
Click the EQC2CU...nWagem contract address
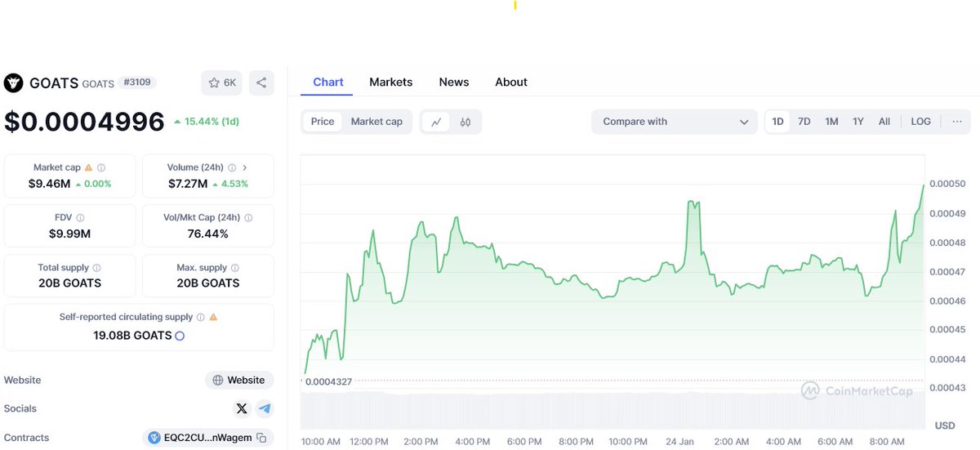(208, 438)
